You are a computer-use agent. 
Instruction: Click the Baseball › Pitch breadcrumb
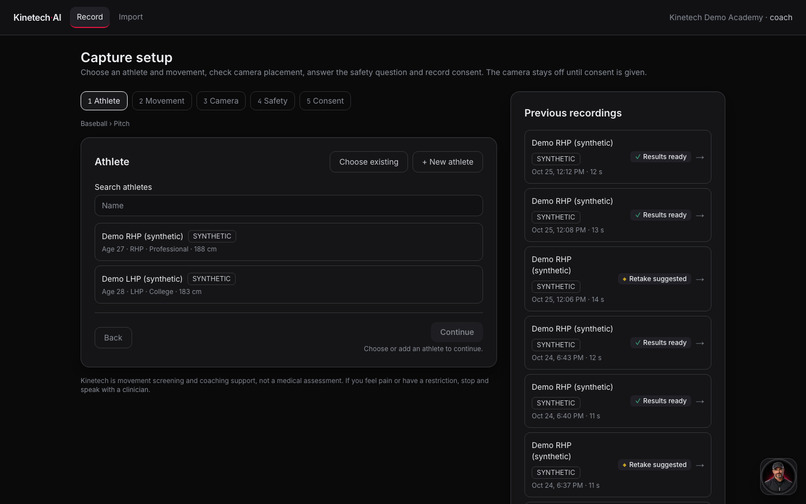point(105,123)
